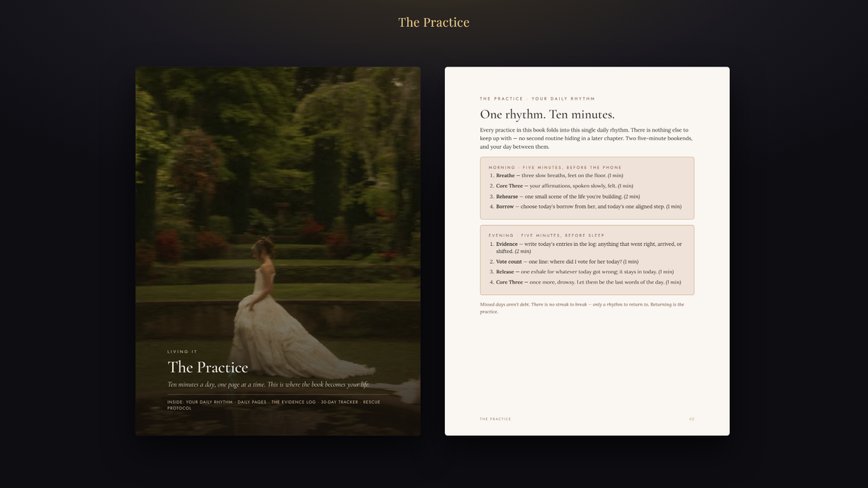Screen dimensions: 868x488
Task: Select the step "Evidence — write today's entries"
Action: [x=587, y=248]
